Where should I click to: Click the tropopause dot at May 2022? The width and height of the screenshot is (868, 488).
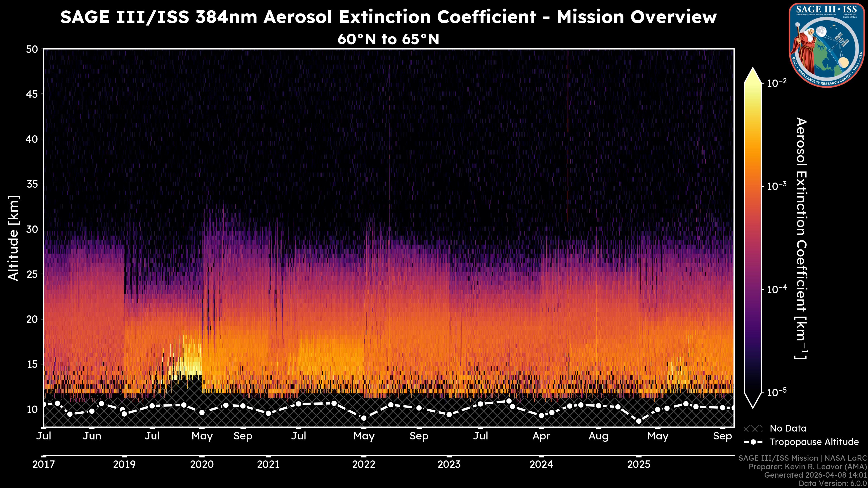point(363,418)
